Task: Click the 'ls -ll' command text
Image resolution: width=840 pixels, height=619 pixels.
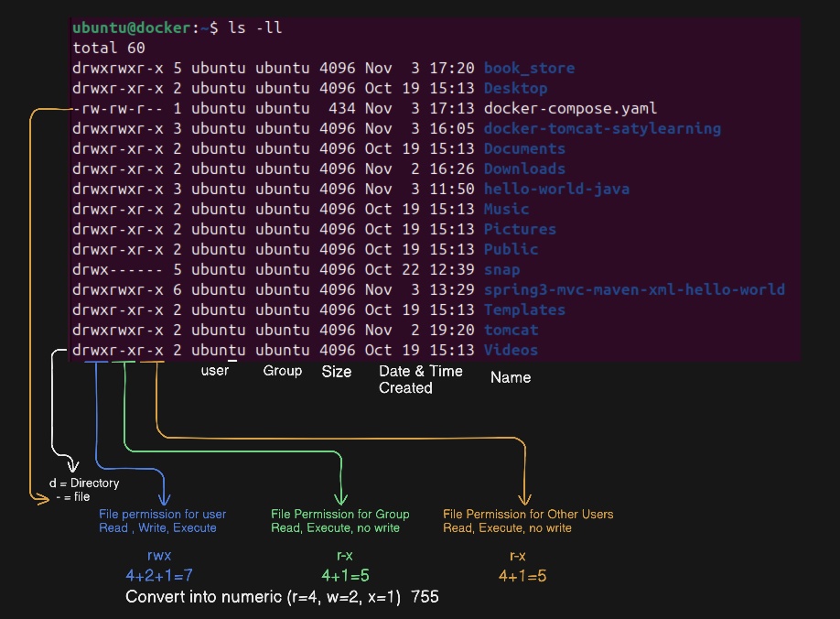Action: point(255,27)
